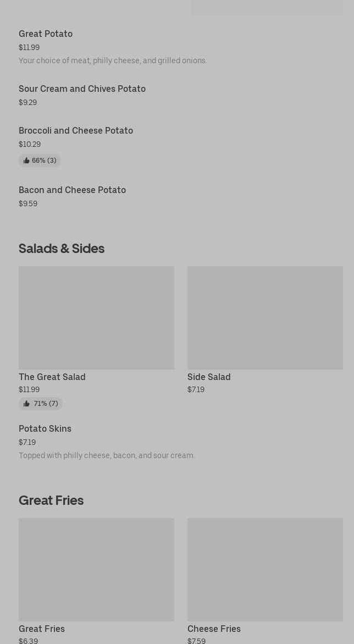
Task: Click the 71% thumbs-up rating icon
Action: pos(27,404)
